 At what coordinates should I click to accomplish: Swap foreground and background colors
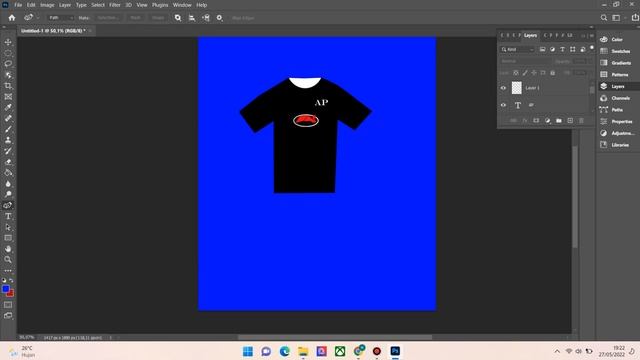(11, 280)
